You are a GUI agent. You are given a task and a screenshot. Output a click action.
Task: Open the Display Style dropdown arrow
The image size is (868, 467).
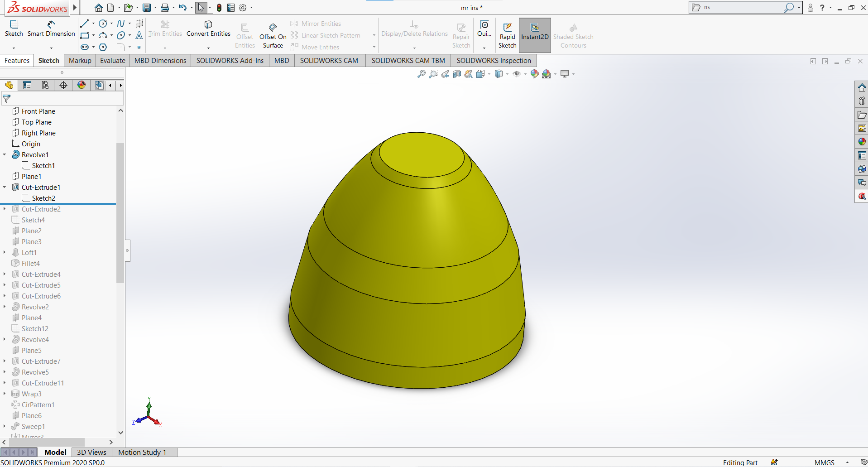[x=507, y=74]
